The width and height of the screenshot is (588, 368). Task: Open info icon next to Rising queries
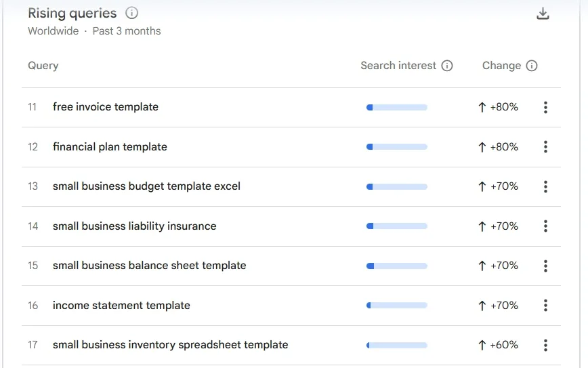[x=131, y=13]
